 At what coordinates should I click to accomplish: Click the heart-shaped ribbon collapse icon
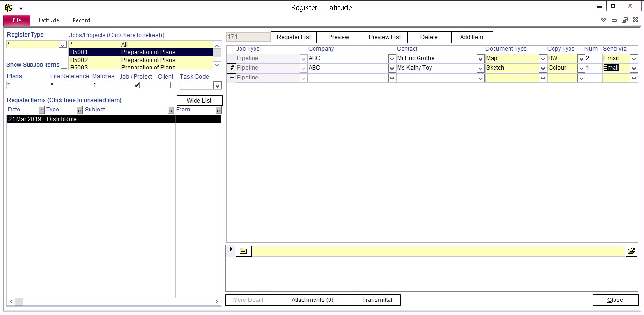coord(603,20)
